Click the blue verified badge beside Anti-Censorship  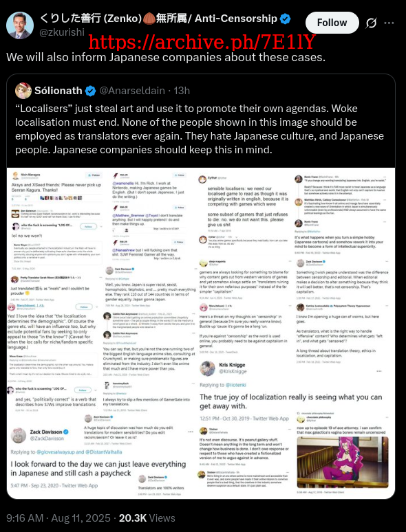[285, 19]
